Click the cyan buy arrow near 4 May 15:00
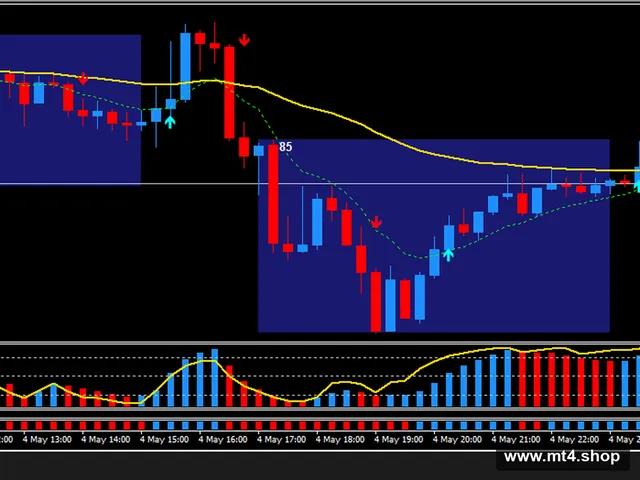Image resolution: width=640 pixels, height=480 pixels. pyautogui.click(x=170, y=122)
